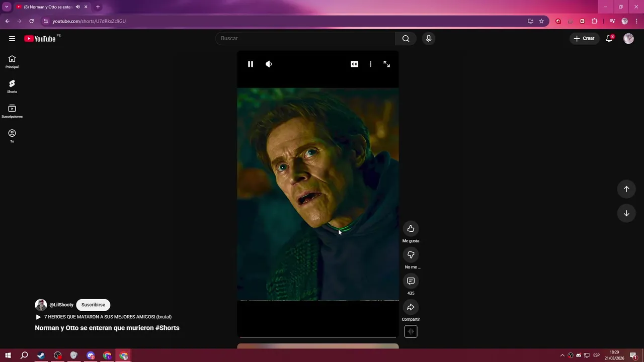Open the 435 comments panel
Viewport: 644px width, 362px height.
coord(411,281)
